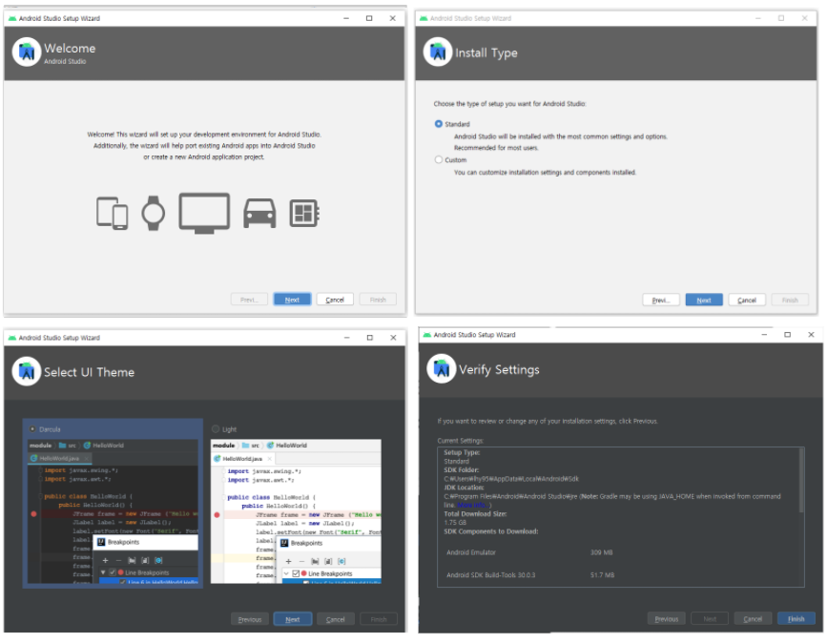The width and height of the screenshot is (828, 644).
Task: Click Cancel in the Install Type window
Action: tap(747, 301)
